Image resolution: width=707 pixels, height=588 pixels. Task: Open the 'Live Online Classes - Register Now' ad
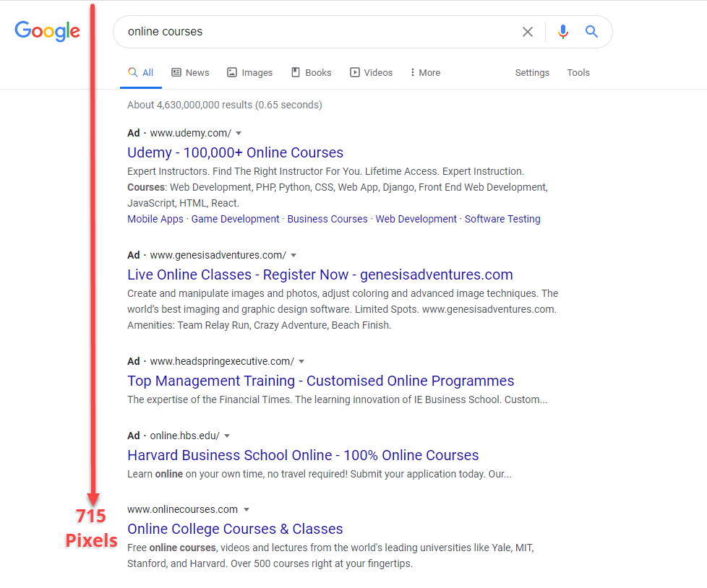320,274
